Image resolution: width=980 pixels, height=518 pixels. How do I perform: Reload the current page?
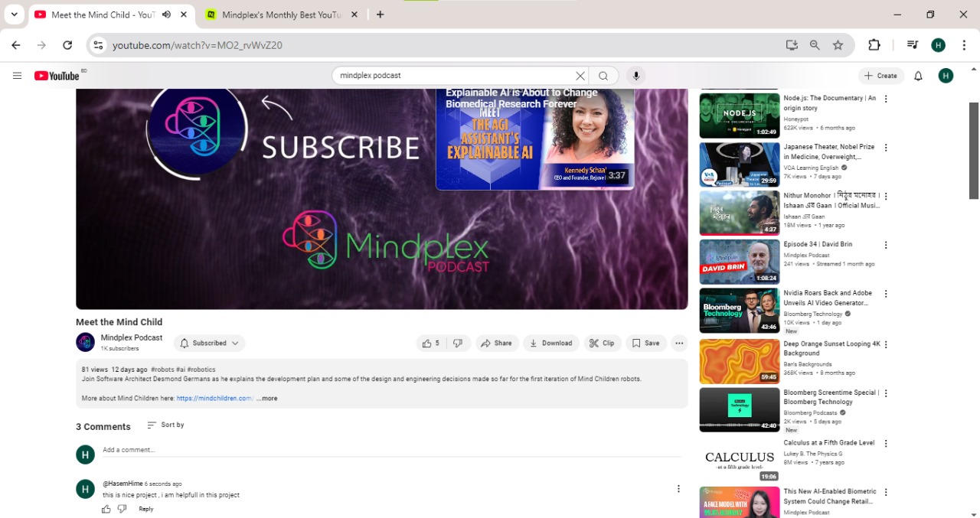pyautogui.click(x=67, y=45)
